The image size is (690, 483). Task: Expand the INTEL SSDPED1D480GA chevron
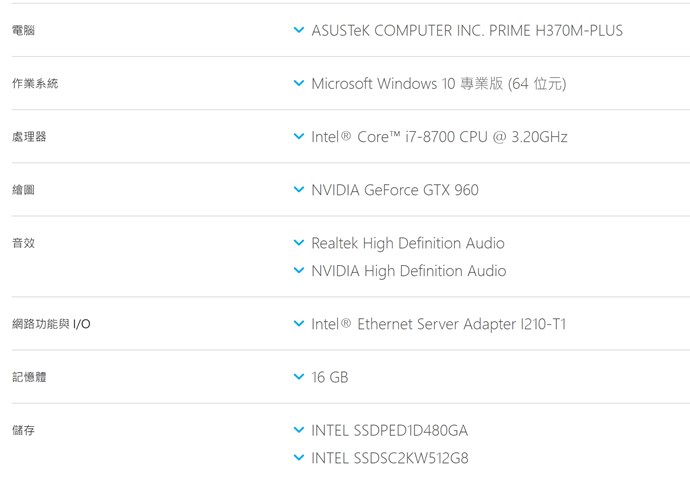(298, 430)
